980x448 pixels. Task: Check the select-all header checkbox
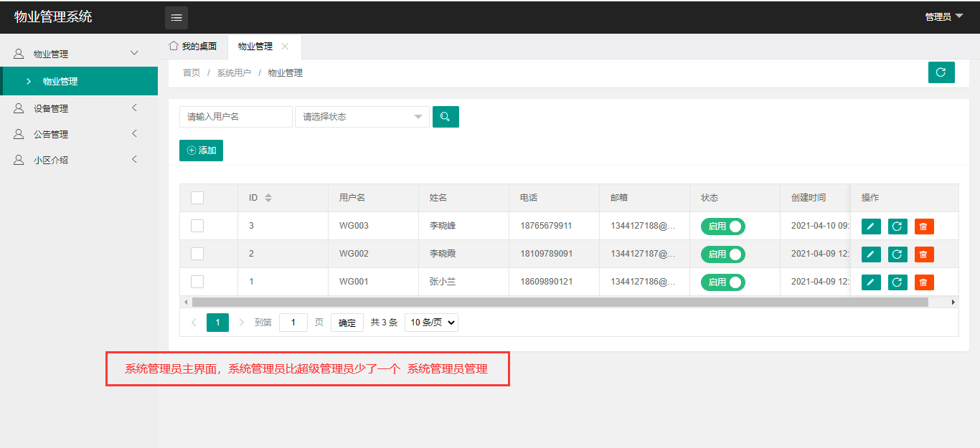[x=197, y=198]
